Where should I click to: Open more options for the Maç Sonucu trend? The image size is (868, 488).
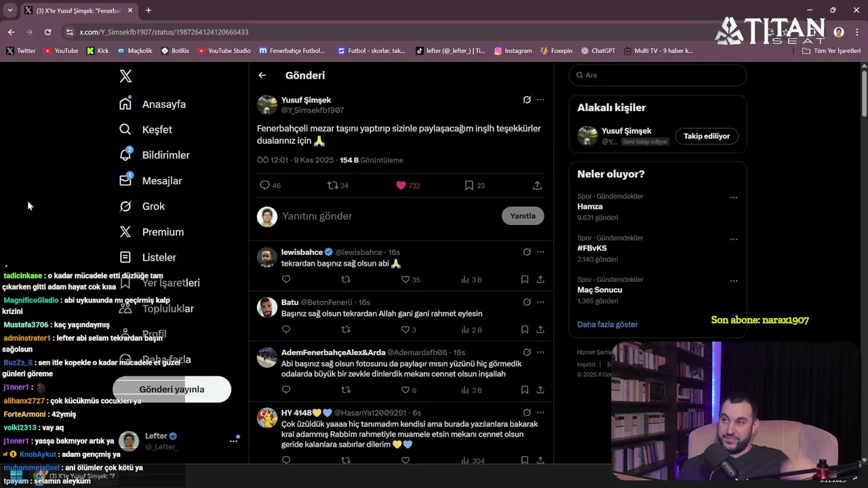(x=733, y=281)
